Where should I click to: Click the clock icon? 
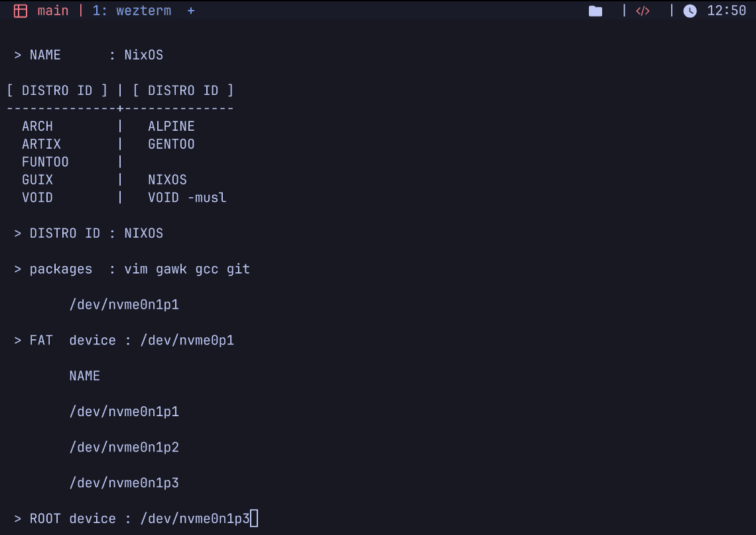(x=690, y=11)
